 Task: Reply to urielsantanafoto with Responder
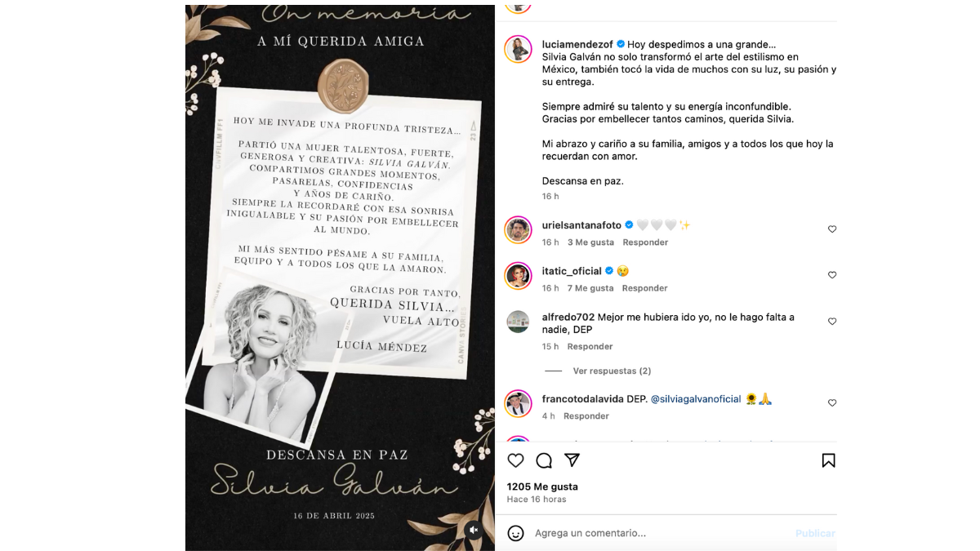645,242
